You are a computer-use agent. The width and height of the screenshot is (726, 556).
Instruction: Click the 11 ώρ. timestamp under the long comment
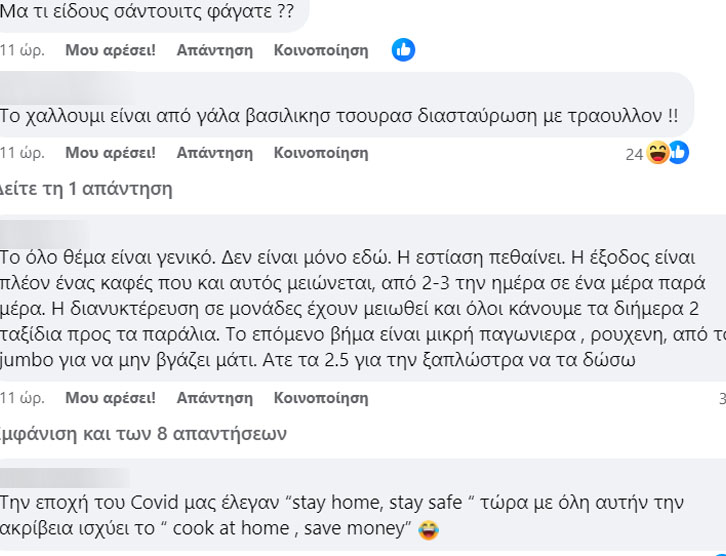[x=22, y=398]
